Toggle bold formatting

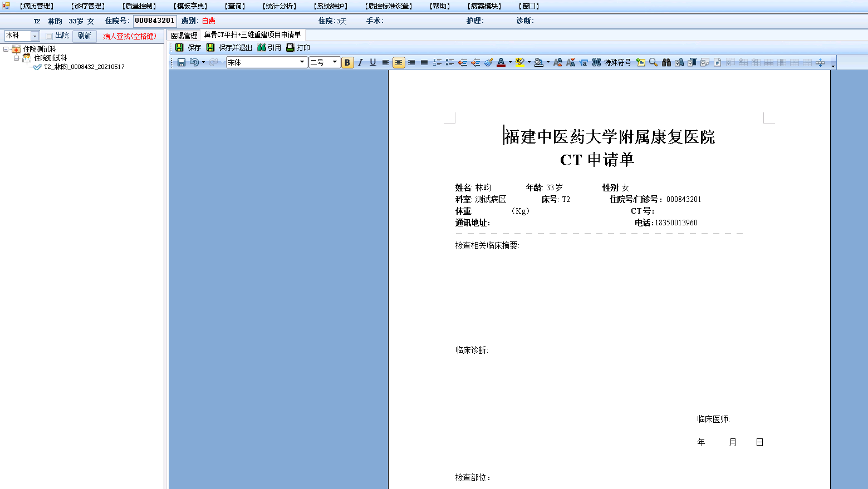coord(347,62)
